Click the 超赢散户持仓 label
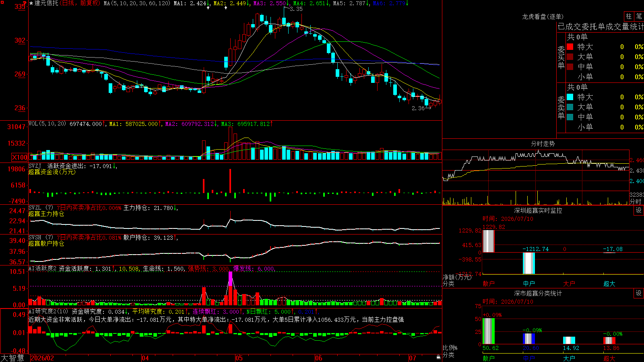644x362 pixels. 46,243
